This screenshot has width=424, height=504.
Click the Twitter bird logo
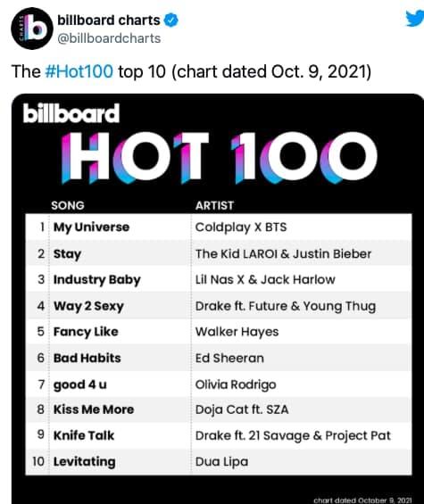(x=415, y=19)
